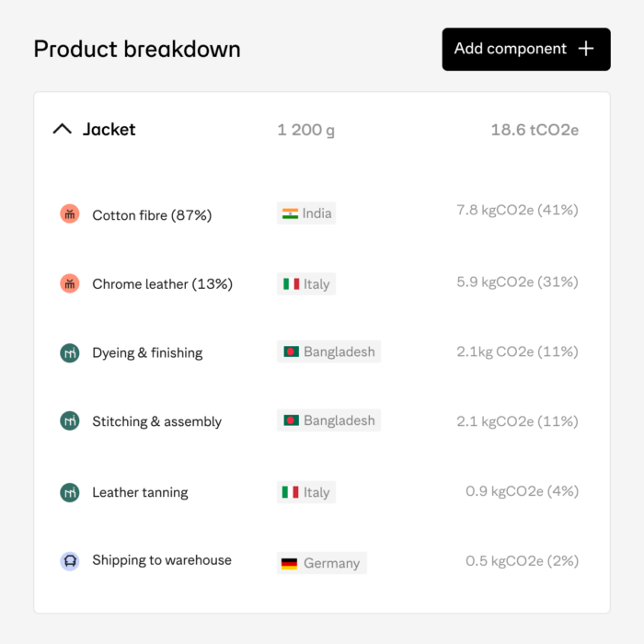Click the plus icon in Add component
This screenshot has width=644, height=644.
[x=586, y=49]
